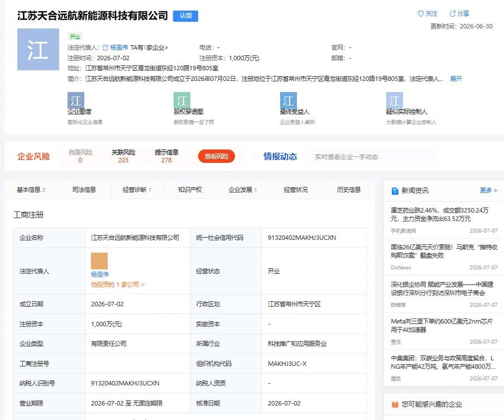Click 企业类型 value 有限责任公司

pyautogui.click(x=109, y=344)
